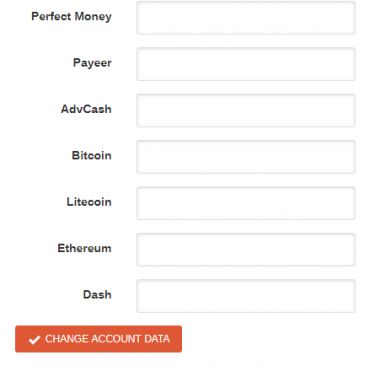Click the Payeer field label
The image size is (380, 366).
click(92, 63)
